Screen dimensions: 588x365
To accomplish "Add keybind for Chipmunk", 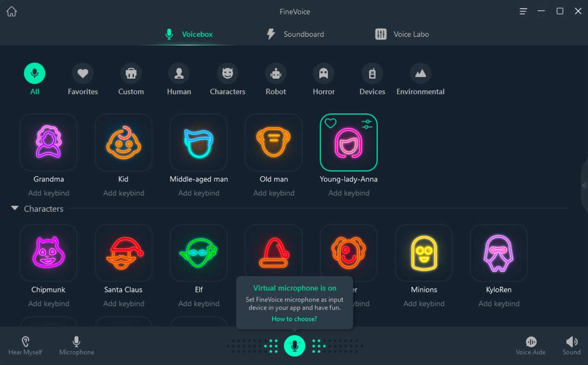I will (x=49, y=303).
